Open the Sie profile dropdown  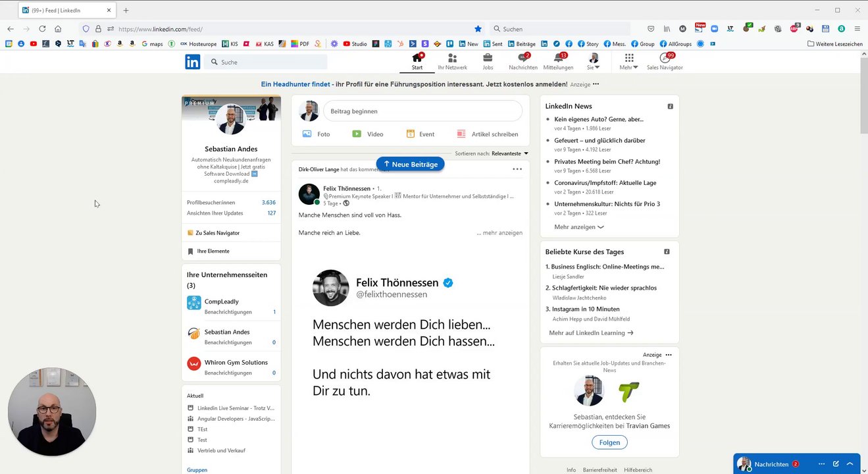(x=593, y=61)
